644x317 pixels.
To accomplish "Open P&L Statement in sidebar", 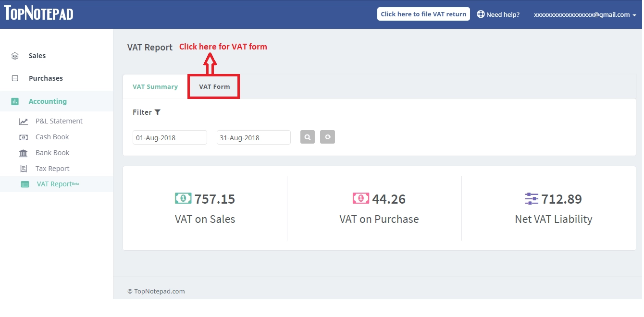I will pyautogui.click(x=59, y=121).
